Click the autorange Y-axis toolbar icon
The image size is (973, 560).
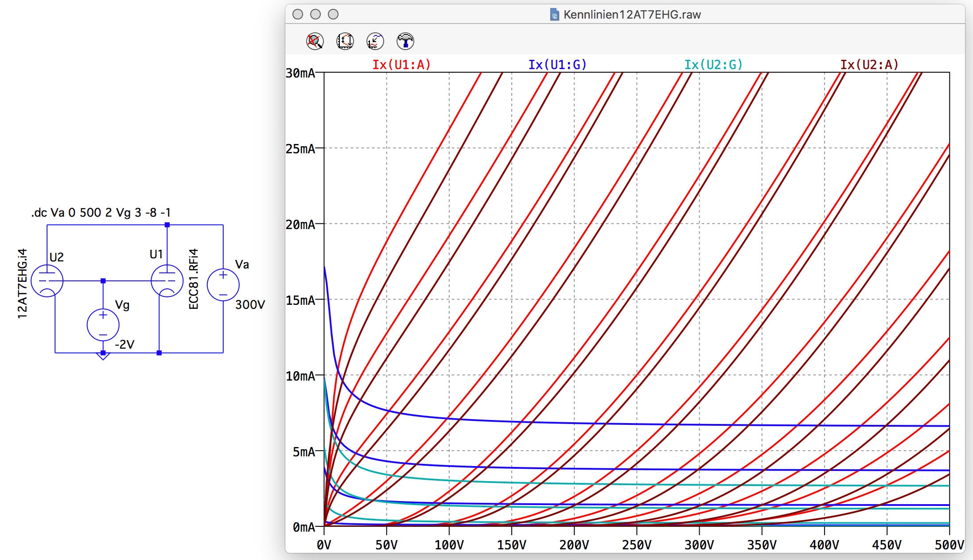[x=345, y=41]
